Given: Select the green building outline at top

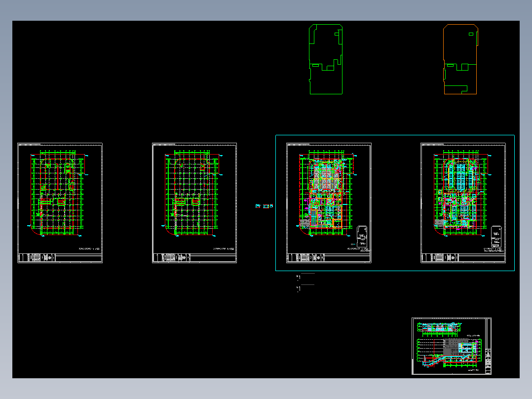Looking at the screenshot, I should [x=326, y=59].
